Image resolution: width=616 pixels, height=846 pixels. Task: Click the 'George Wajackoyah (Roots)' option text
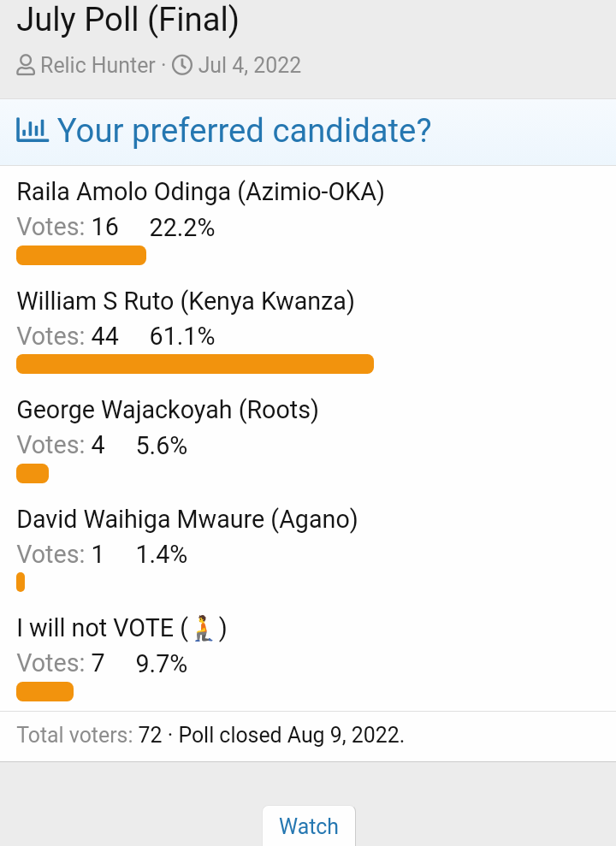[x=168, y=411]
